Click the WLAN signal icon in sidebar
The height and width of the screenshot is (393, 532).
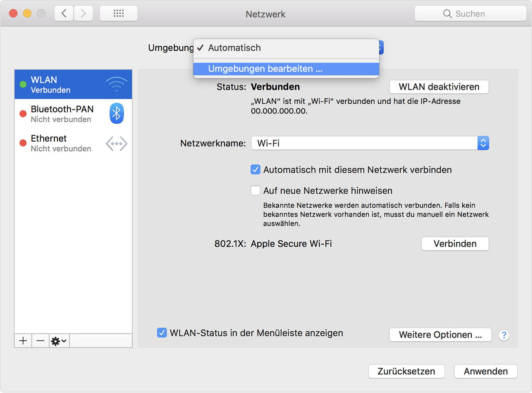click(116, 84)
